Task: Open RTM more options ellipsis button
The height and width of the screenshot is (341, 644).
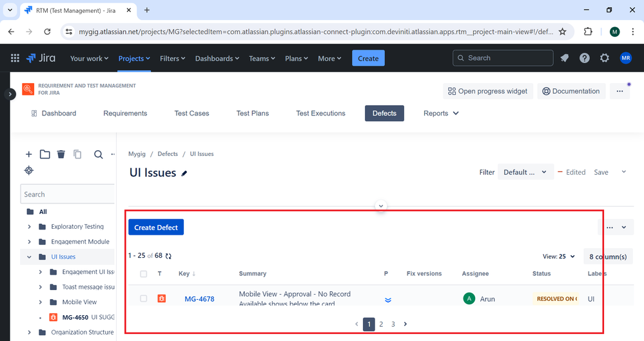Action: 620,91
